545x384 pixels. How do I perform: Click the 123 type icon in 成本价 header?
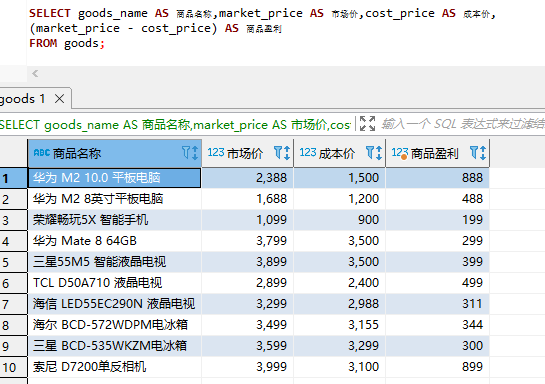tap(308, 153)
